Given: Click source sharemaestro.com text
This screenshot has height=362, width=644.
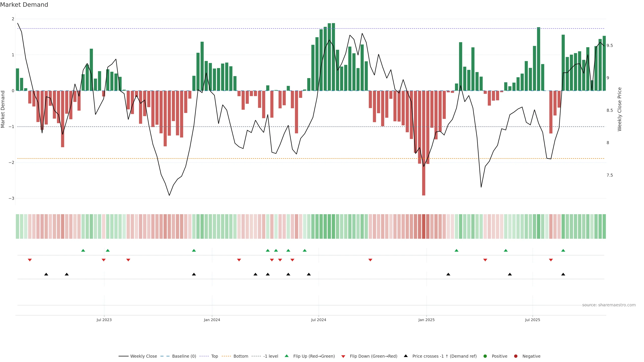Looking at the screenshot, I should pos(609,305).
